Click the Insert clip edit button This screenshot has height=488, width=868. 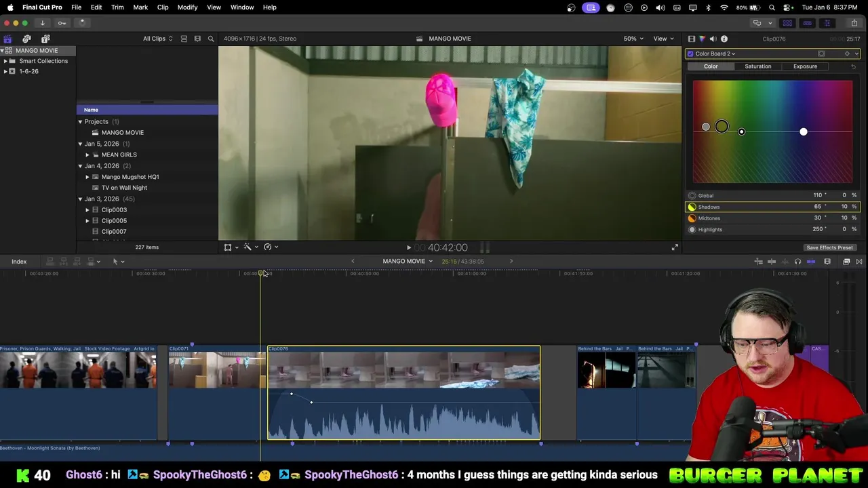[x=63, y=262]
